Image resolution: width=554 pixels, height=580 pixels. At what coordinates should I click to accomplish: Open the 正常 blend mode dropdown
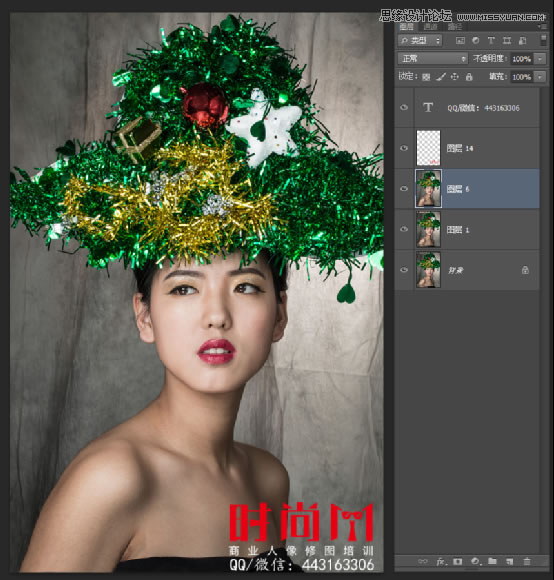tap(433, 58)
